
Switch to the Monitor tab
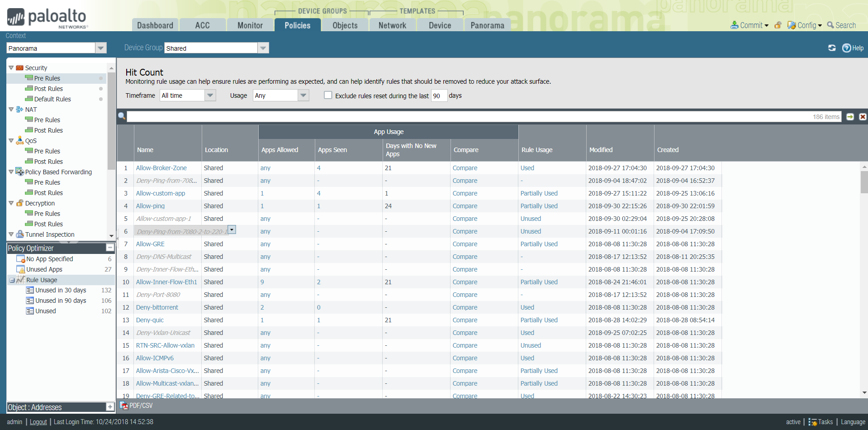(250, 25)
